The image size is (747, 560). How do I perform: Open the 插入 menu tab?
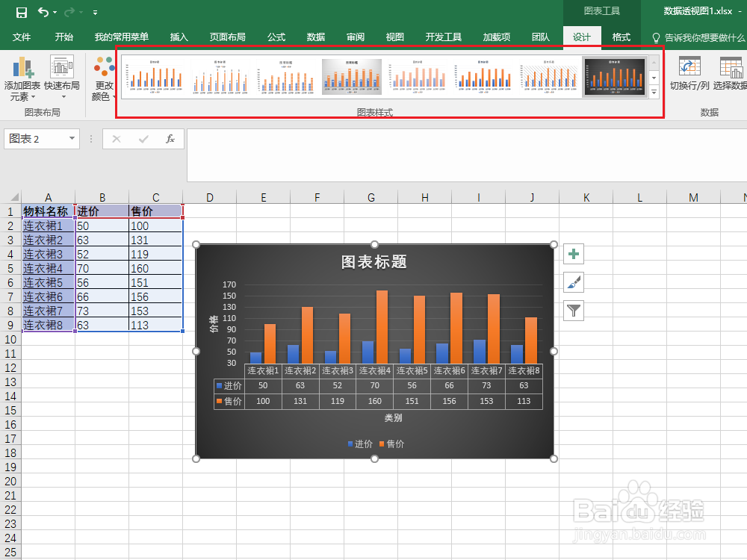pos(179,35)
